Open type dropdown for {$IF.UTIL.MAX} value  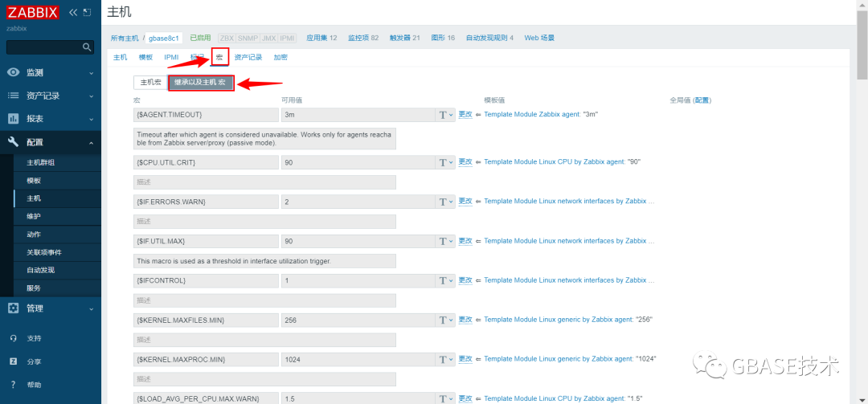click(x=446, y=241)
